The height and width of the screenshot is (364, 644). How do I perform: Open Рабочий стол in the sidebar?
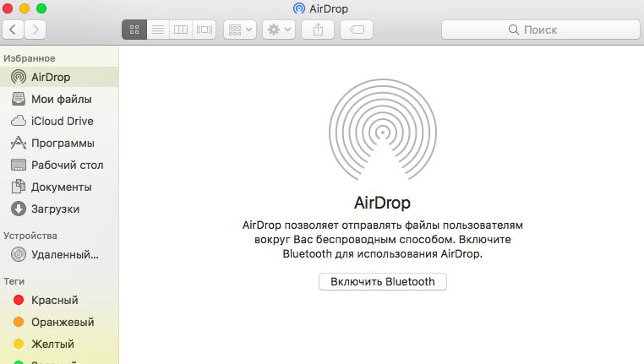pyautogui.click(x=59, y=165)
